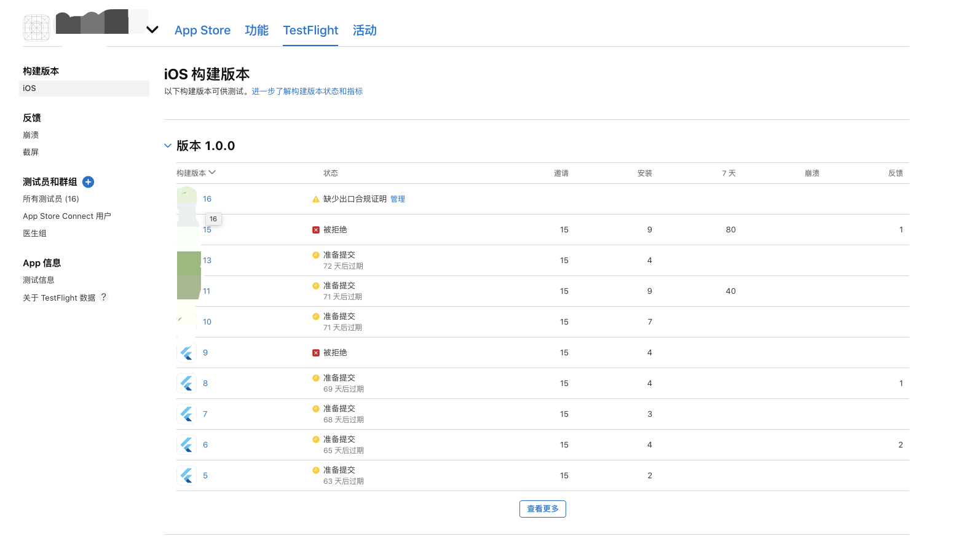Image resolution: width=967 pixels, height=560 pixels.
Task: Open 进一步了解构建版本状态和指标 link
Action: (307, 91)
